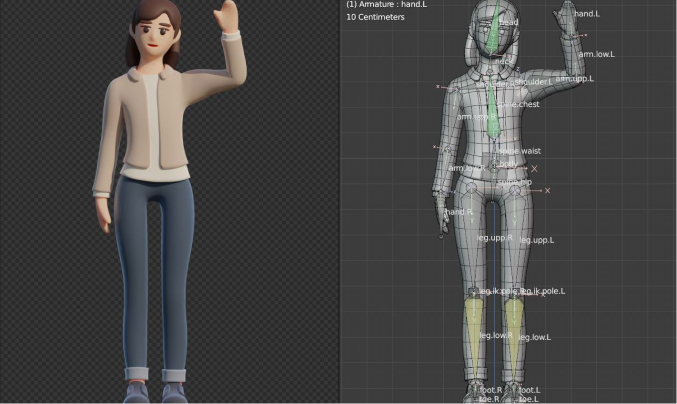Click the 'hand.L' bone label

(587, 14)
